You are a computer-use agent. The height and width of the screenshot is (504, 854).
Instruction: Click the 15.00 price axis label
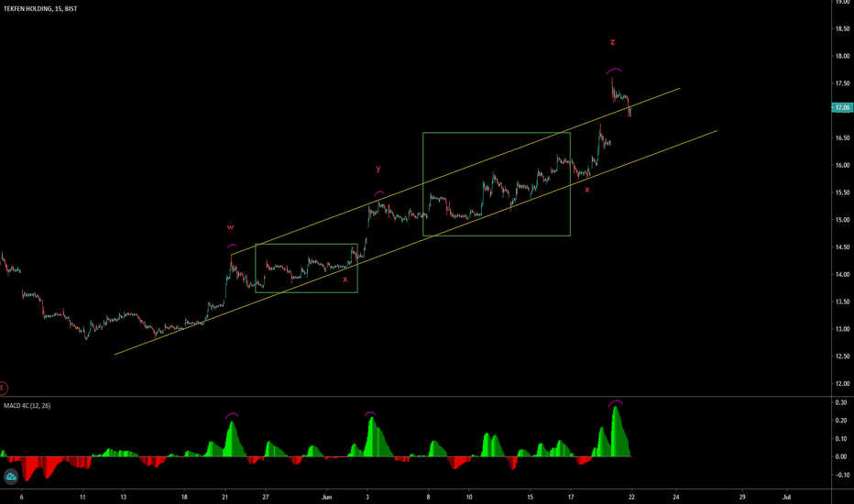tap(842, 220)
